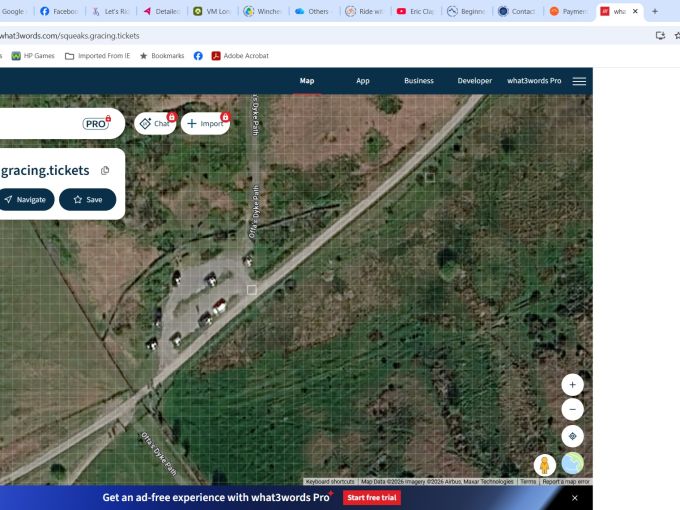
Task: Click the Import button
Action: [x=205, y=124]
